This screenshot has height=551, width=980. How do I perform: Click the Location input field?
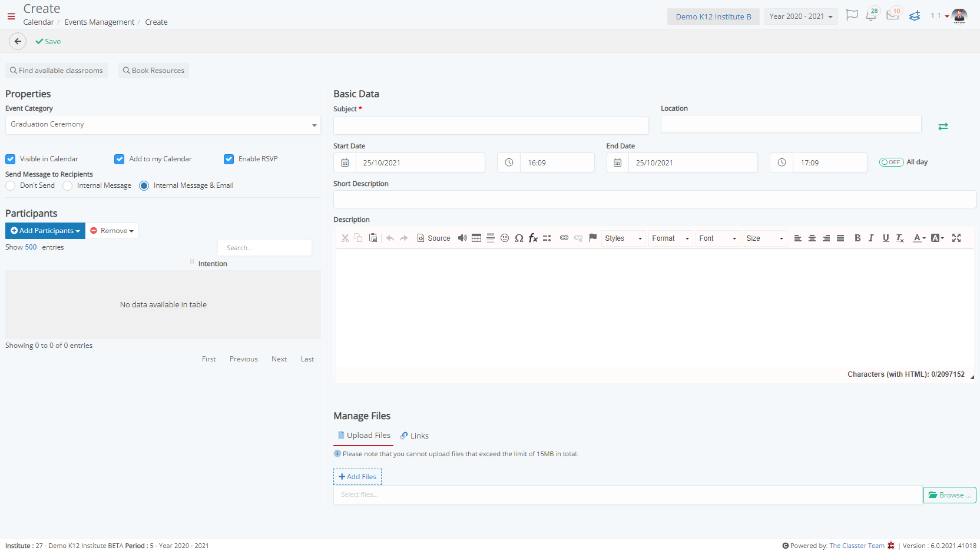pos(791,124)
